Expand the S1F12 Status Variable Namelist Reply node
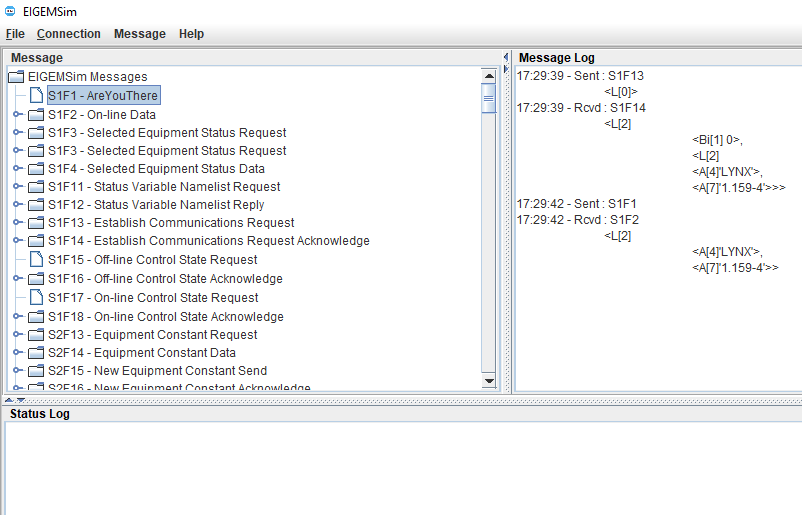The width and height of the screenshot is (802, 515). tap(17, 205)
